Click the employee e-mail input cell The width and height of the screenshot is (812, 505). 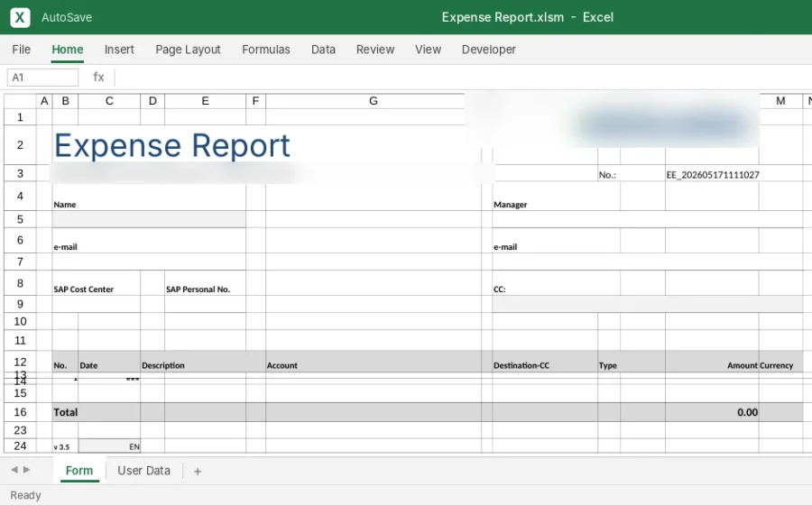tap(149, 262)
